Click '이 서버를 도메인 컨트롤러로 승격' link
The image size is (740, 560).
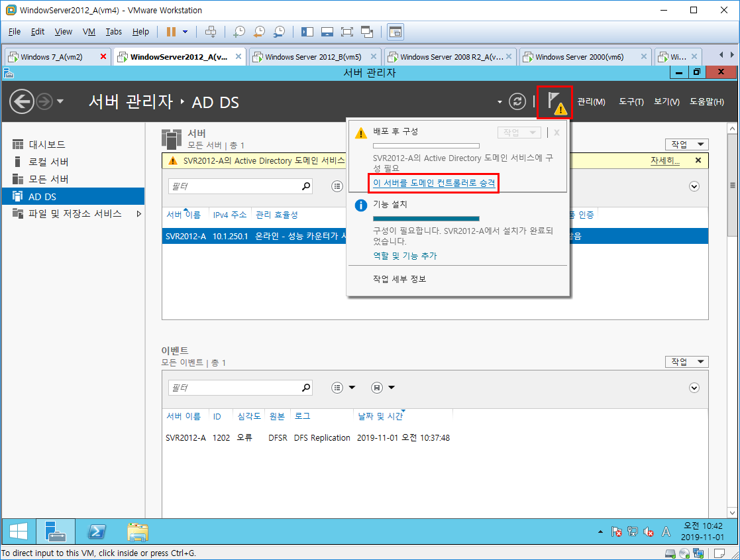point(434,183)
